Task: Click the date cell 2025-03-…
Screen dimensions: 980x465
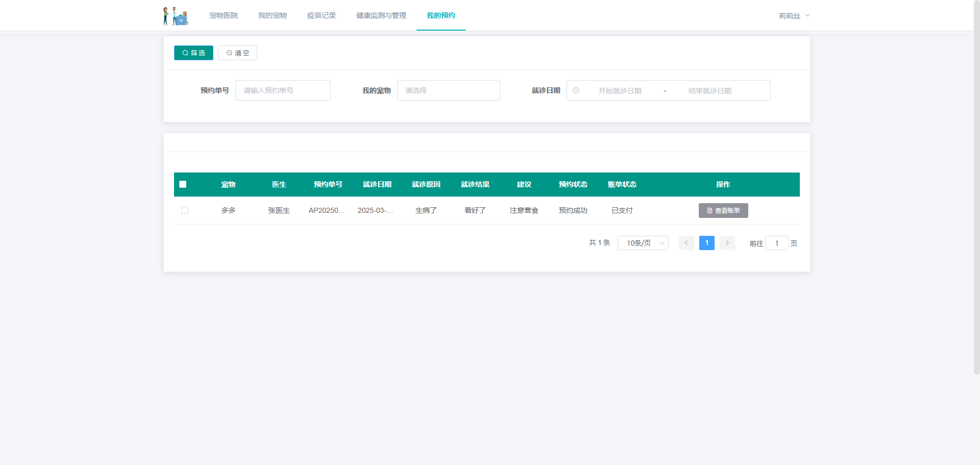Action: pos(376,210)
